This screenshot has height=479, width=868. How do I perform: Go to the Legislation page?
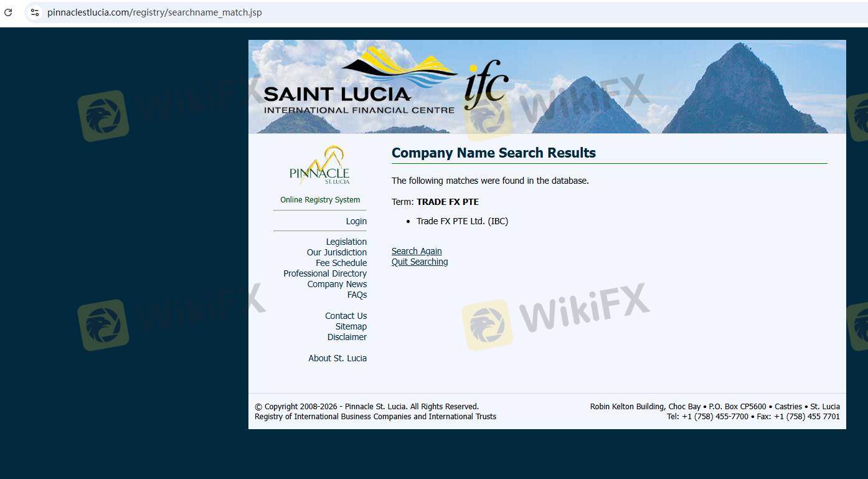click(x=346, y=242)
